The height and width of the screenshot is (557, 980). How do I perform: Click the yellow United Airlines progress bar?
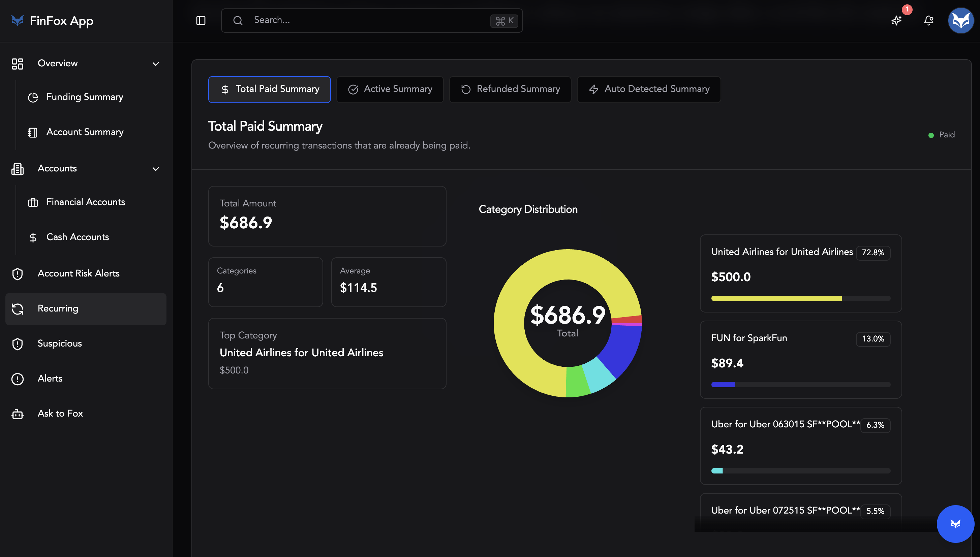click(x=776, y=298)
